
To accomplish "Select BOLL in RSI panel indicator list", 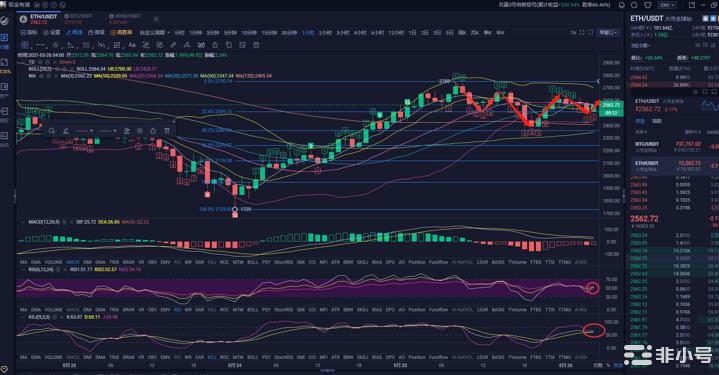I will tap(253, 310).
